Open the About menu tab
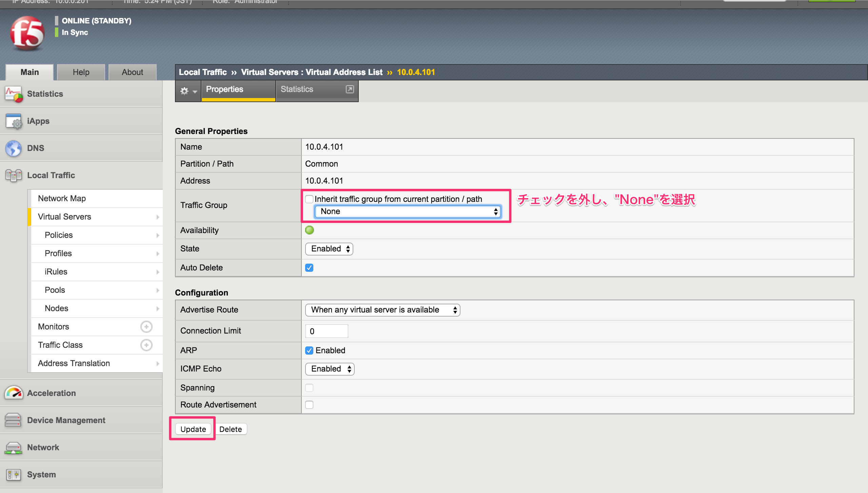 pos(132,72)
